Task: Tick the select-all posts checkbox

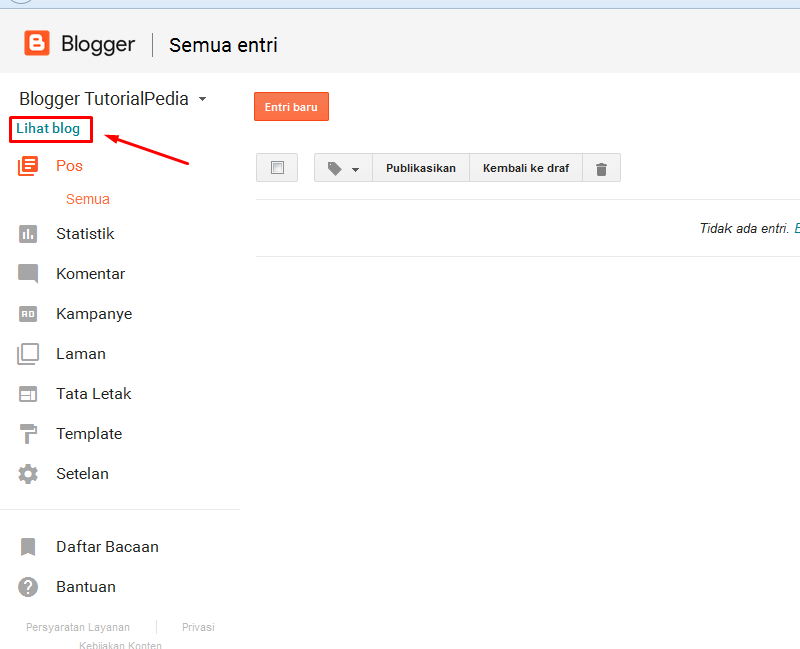Action: (x=277, y=167)
